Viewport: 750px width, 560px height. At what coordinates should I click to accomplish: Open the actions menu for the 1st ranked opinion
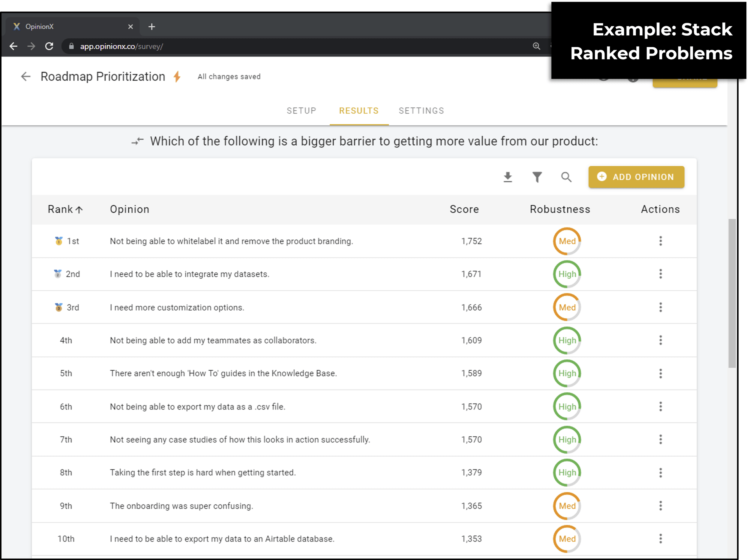[661, 241]
